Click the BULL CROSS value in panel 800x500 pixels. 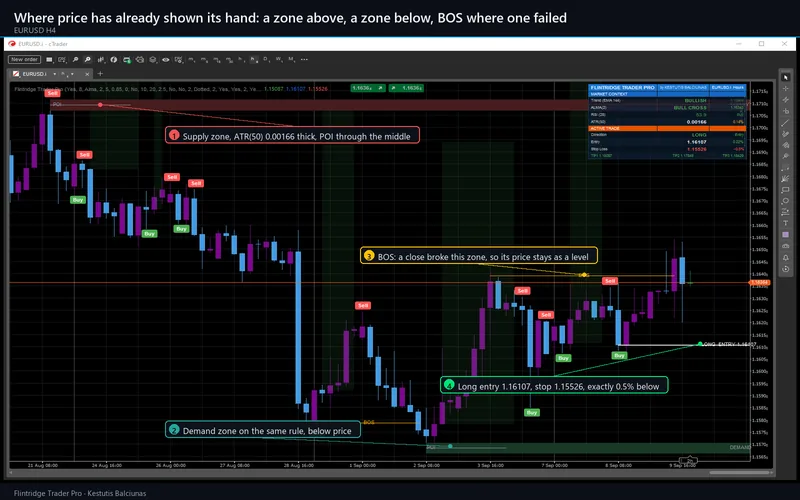690,108
